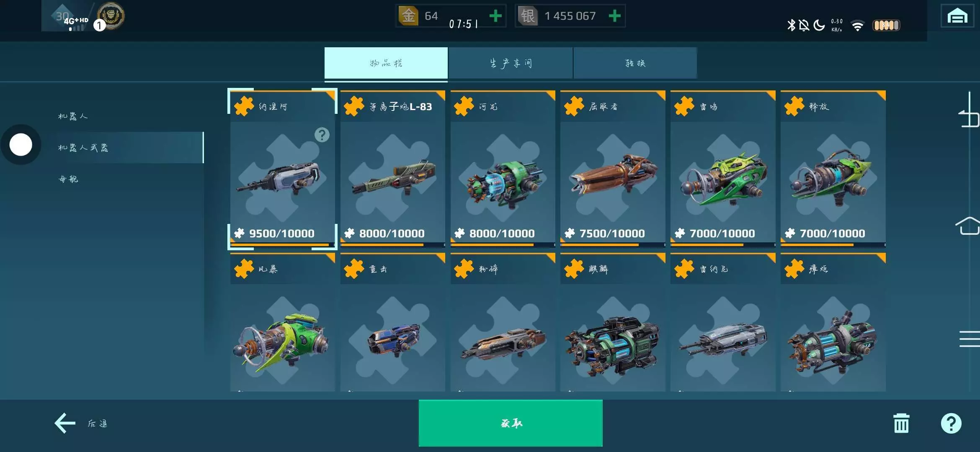Click the question mark on first weapon card
Viewport: 980px width, 452px height.
(x=322, y=135)
